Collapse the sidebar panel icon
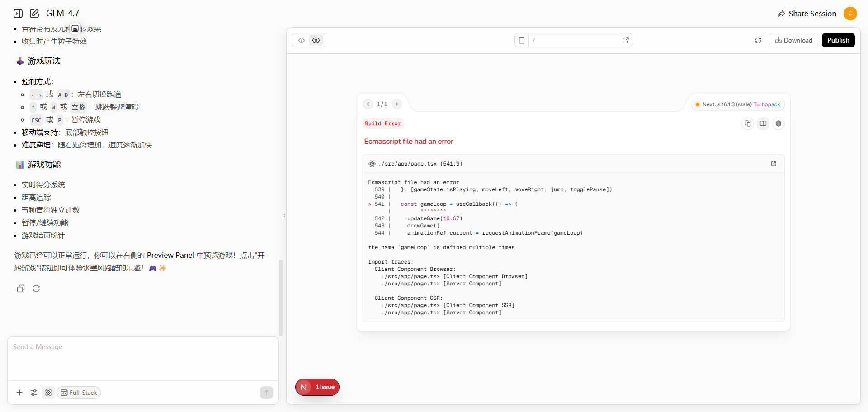Viewport: 868px width, 412px height. (x=18, y=14)
